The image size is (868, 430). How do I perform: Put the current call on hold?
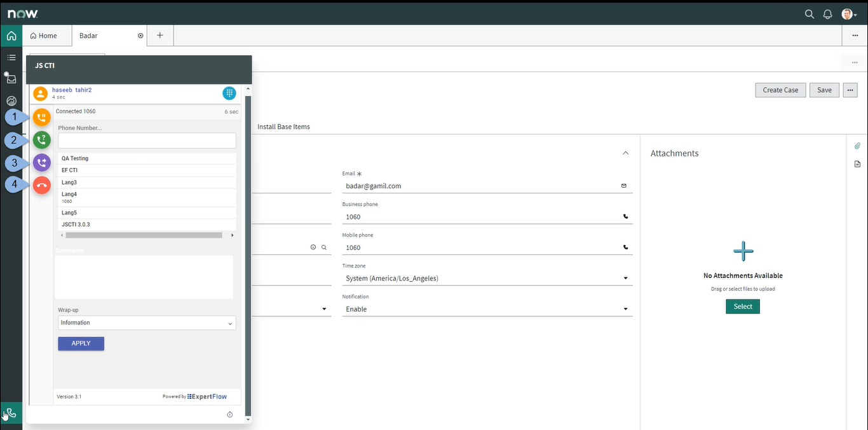coord(41,117)
